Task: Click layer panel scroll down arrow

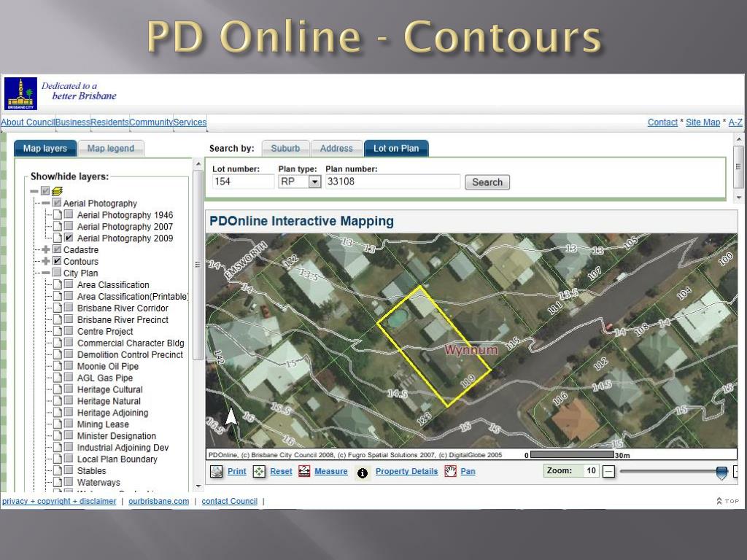Action: tap(198, 486)
